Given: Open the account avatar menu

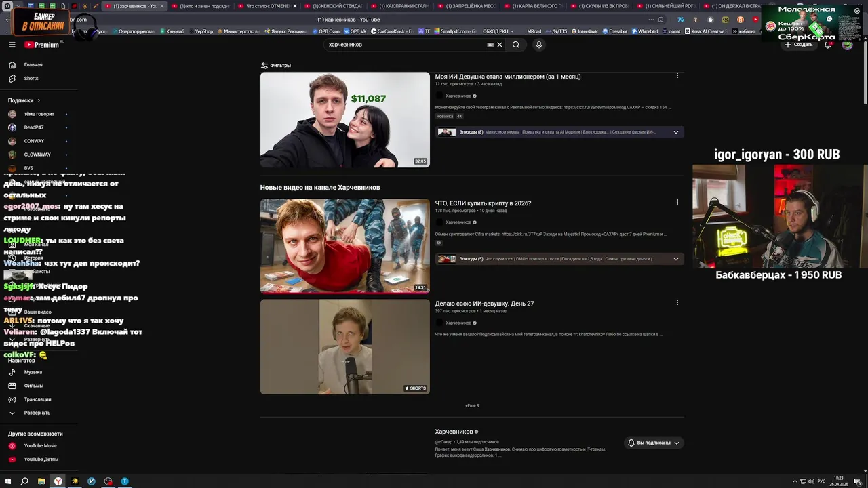Looking at the screenshot, I should (847, 45).
